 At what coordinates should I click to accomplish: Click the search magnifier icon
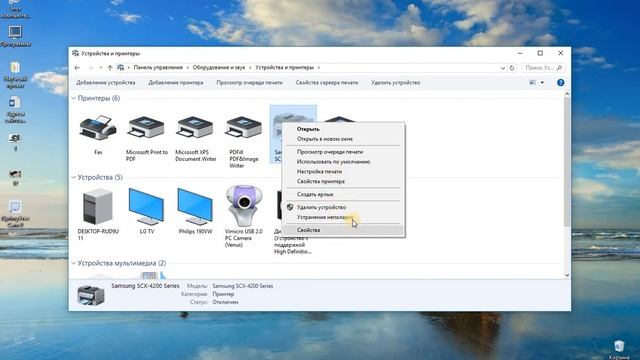tap(559, 68)
